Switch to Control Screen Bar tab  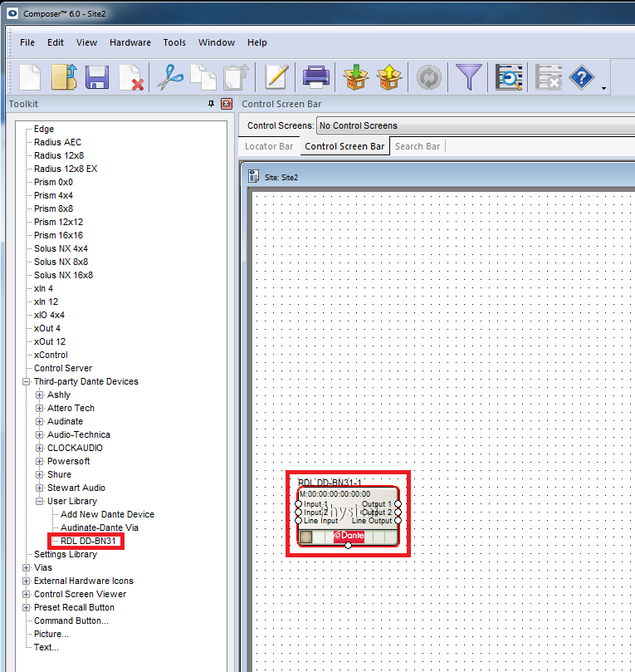click(344, 146)
